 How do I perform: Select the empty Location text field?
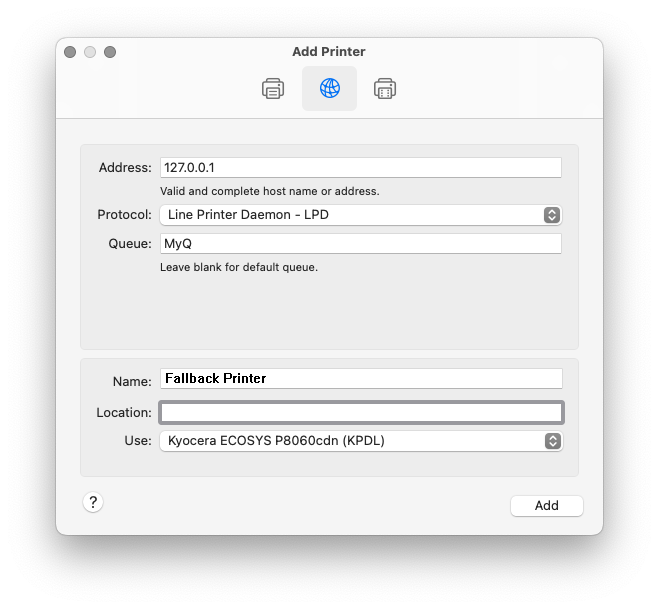(360, 412)
